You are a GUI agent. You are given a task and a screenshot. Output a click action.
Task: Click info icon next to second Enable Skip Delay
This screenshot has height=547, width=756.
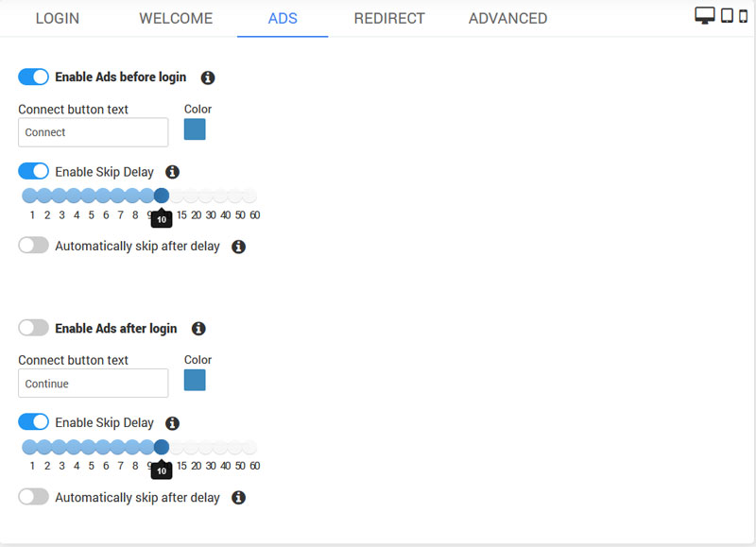point(172,423)
